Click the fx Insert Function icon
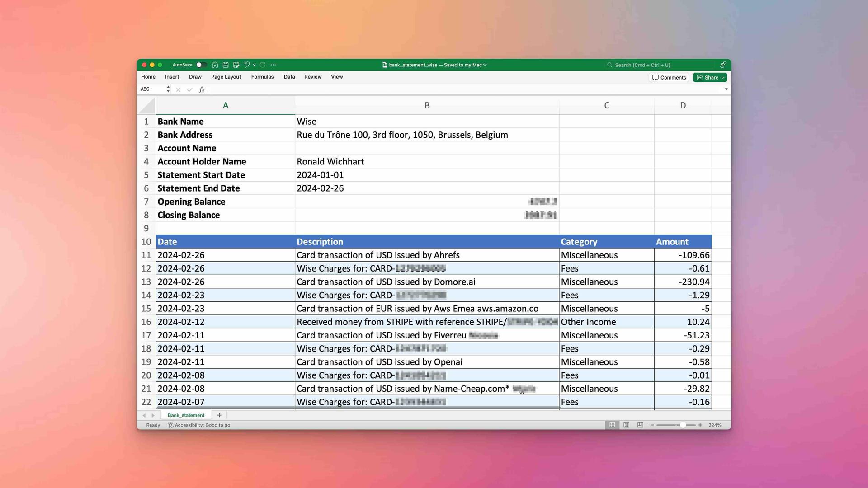868x488 pixels. pyautogui.click(x=202, y=89)
